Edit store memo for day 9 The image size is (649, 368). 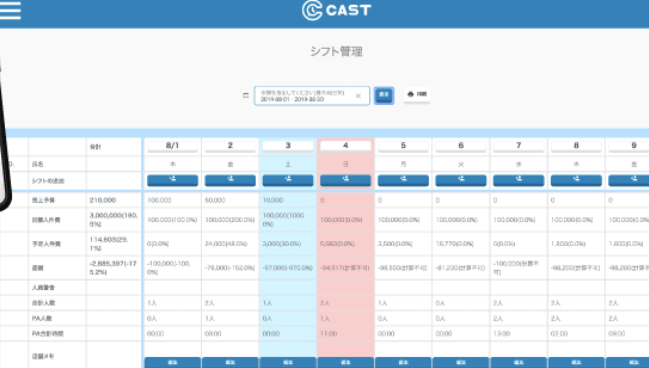[x=627, y=363]
